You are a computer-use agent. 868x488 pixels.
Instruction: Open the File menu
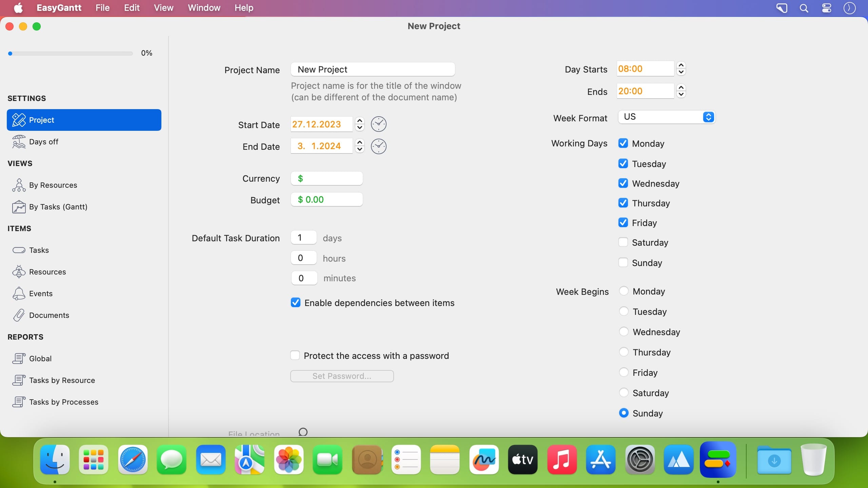102,8
